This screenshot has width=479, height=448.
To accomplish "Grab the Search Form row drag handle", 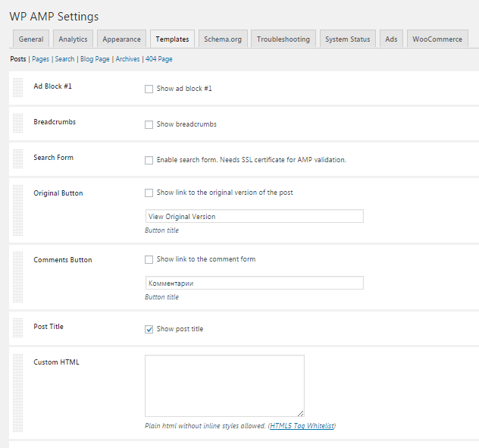I will click(17, 159).
